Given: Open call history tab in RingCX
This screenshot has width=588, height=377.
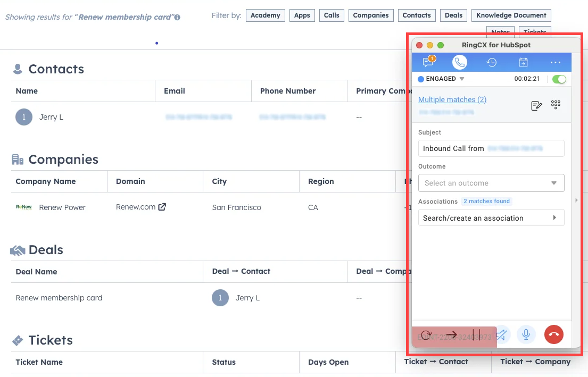Looking at the screenshot, I should (x=491, y=62).
